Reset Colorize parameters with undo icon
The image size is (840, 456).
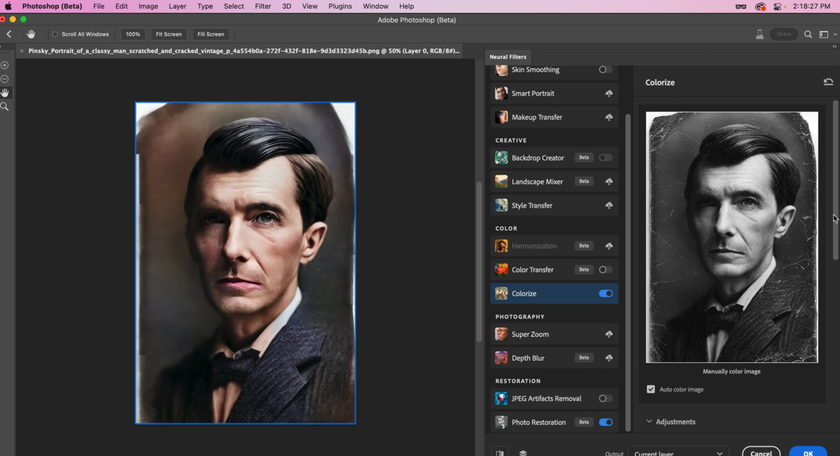(x=828, y=82)
